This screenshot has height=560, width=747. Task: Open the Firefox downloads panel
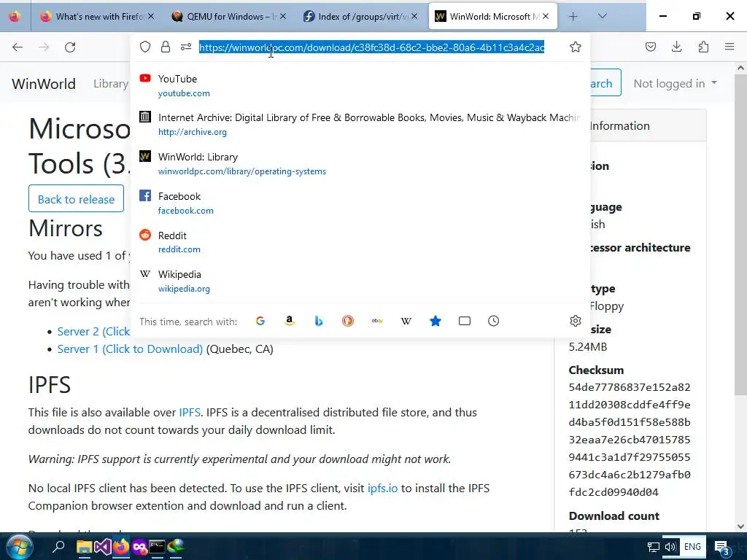click(x=676, y=47)
